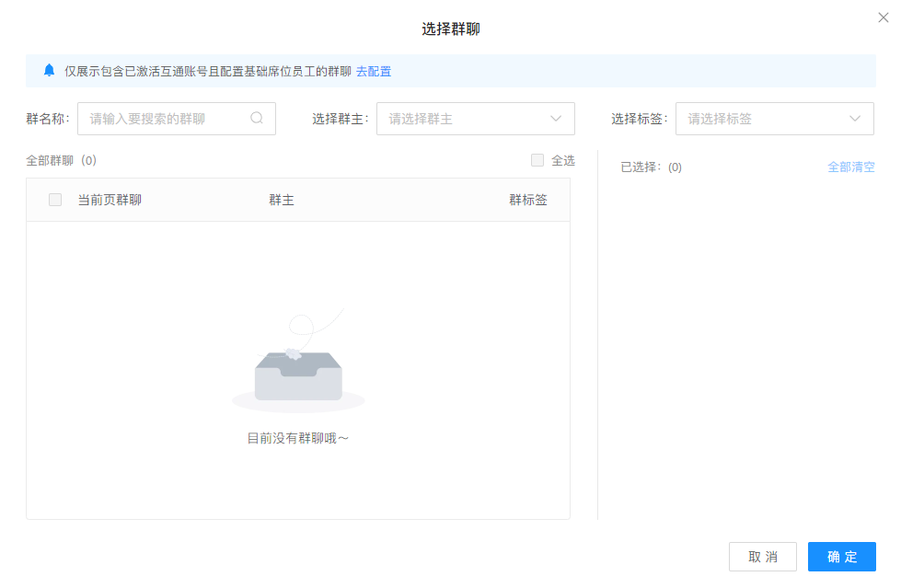
Task: Click the chevron arrow in 选择标签 box
Action: [x=855, y=119]
